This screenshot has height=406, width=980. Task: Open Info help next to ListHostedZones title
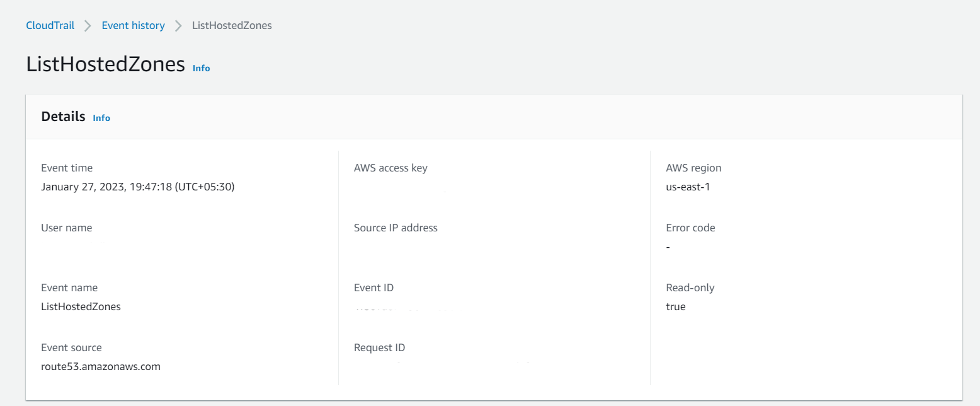click(201, 68)
